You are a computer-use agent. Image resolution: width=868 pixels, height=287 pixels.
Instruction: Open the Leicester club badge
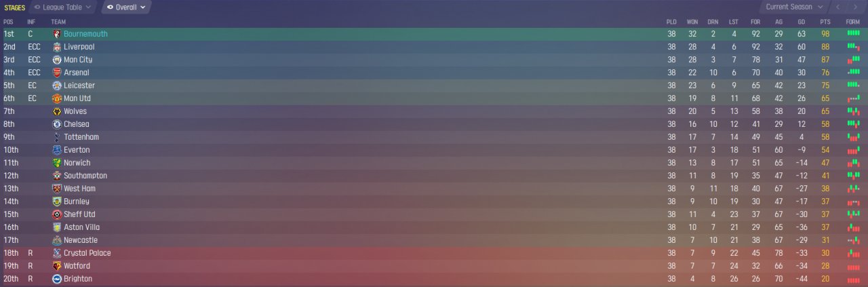point(57,85)
